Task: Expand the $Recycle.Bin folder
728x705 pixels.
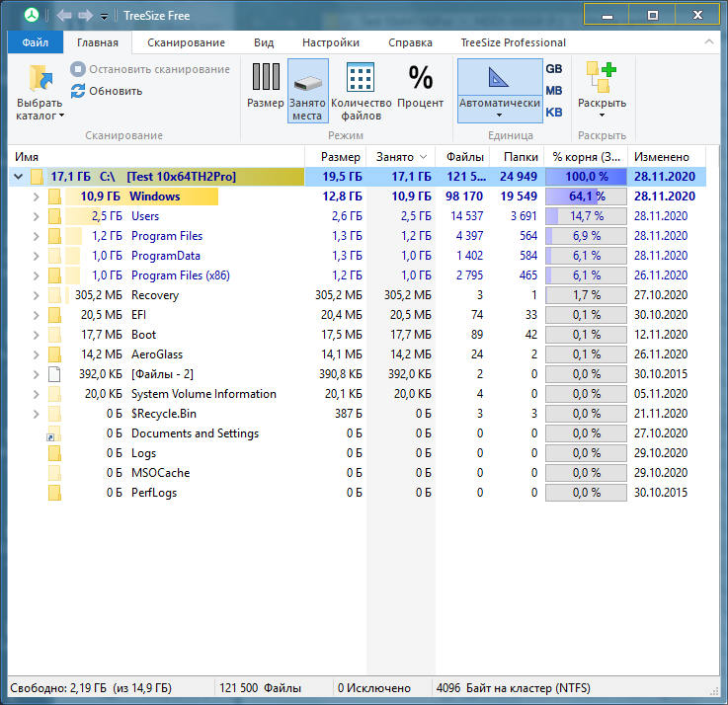Action: pos(36,414)
